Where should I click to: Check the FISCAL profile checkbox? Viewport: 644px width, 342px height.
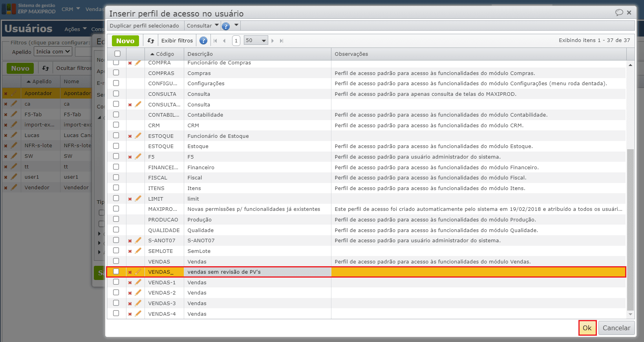(116, 177)
